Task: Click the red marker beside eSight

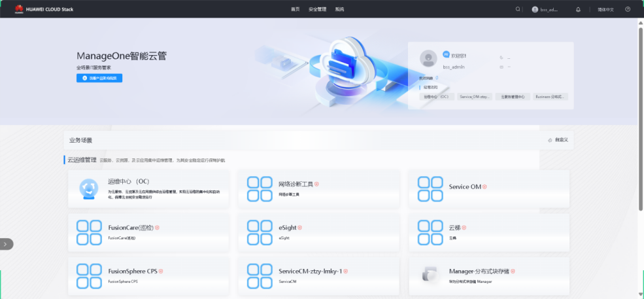Action: [x=301, y=228]
